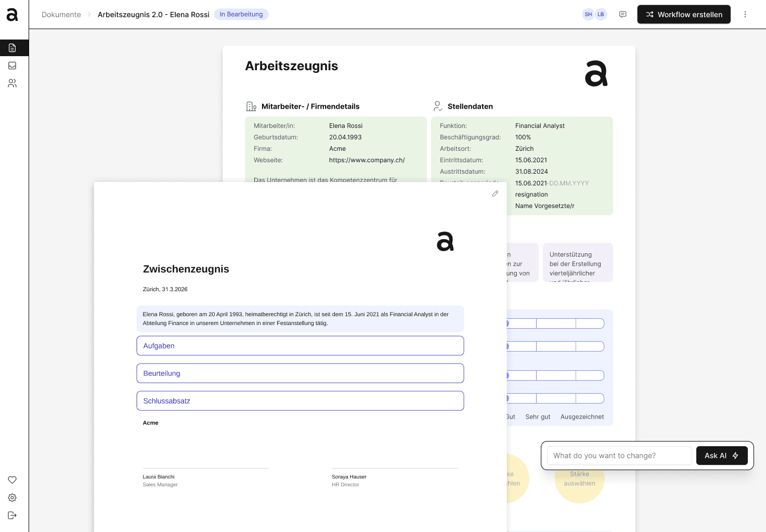The width and height of the screenshot is (766, 532).
Task: Click the birth date 20.04.1993
Action: click(345, 137)
